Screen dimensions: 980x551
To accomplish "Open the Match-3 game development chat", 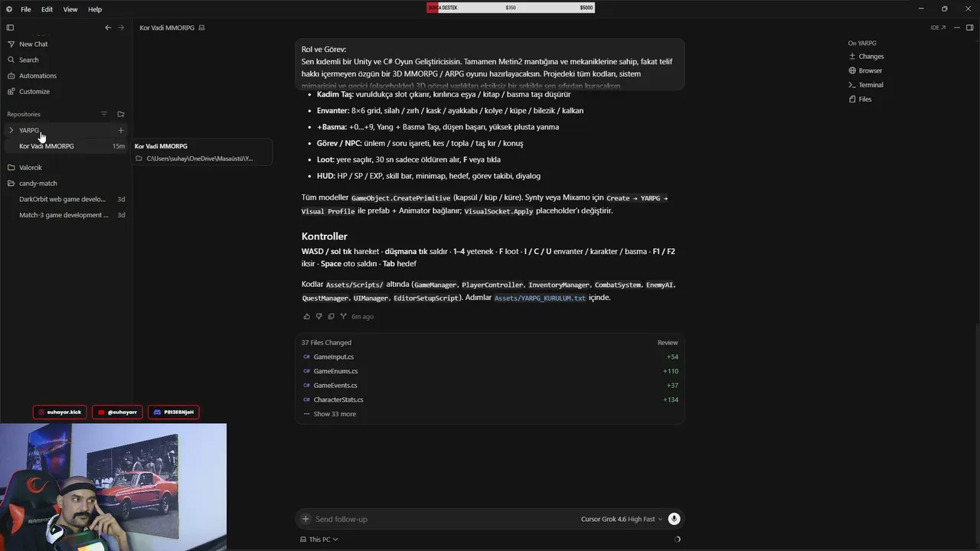I will tap(66, 215).
